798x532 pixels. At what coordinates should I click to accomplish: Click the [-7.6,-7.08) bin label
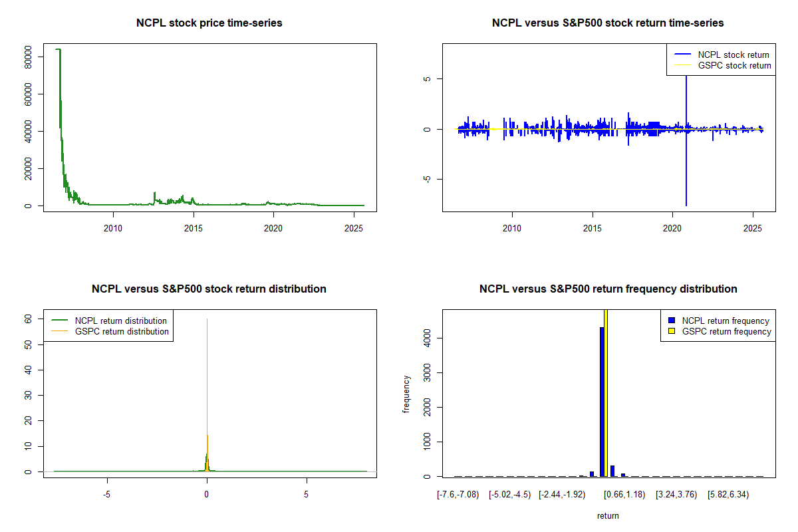coord(458,495)
